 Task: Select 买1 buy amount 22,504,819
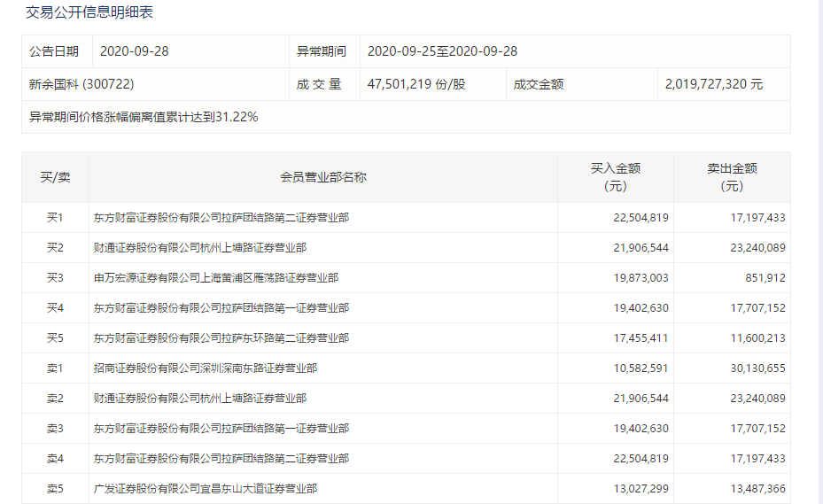(641, 217)
